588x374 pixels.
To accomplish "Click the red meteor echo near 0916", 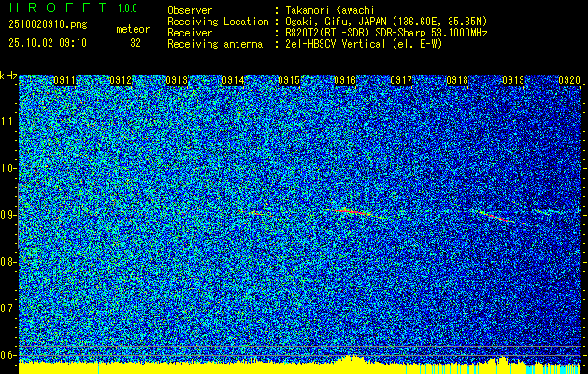I will coord(352,212).
